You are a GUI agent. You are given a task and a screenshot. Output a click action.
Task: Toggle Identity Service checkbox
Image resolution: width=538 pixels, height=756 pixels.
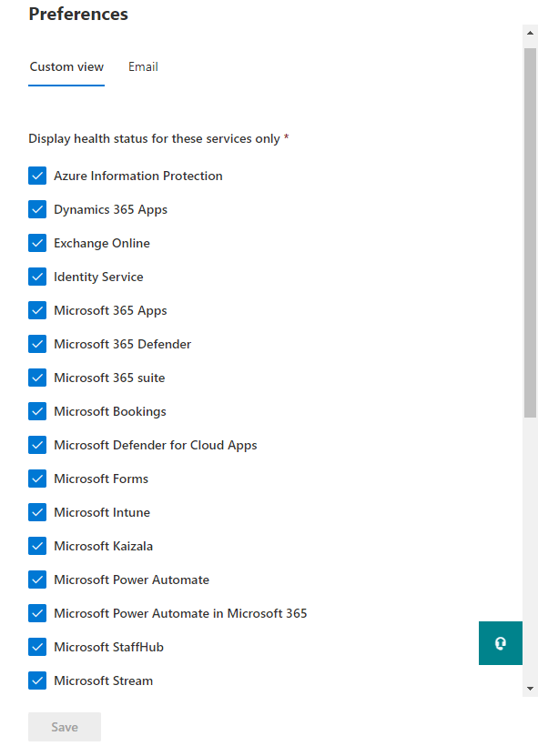point(37,277)
